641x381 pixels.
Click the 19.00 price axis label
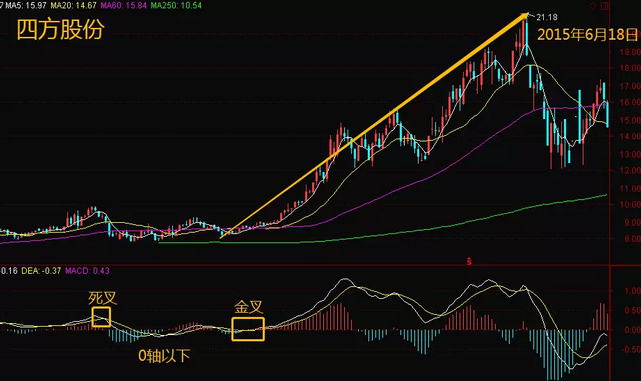coord(630,52)
